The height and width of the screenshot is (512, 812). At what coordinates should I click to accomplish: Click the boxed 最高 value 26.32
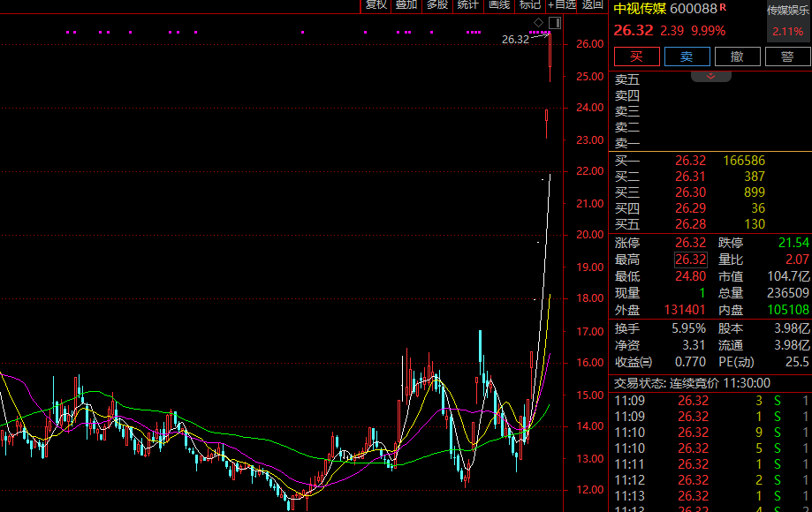(690, 260)
